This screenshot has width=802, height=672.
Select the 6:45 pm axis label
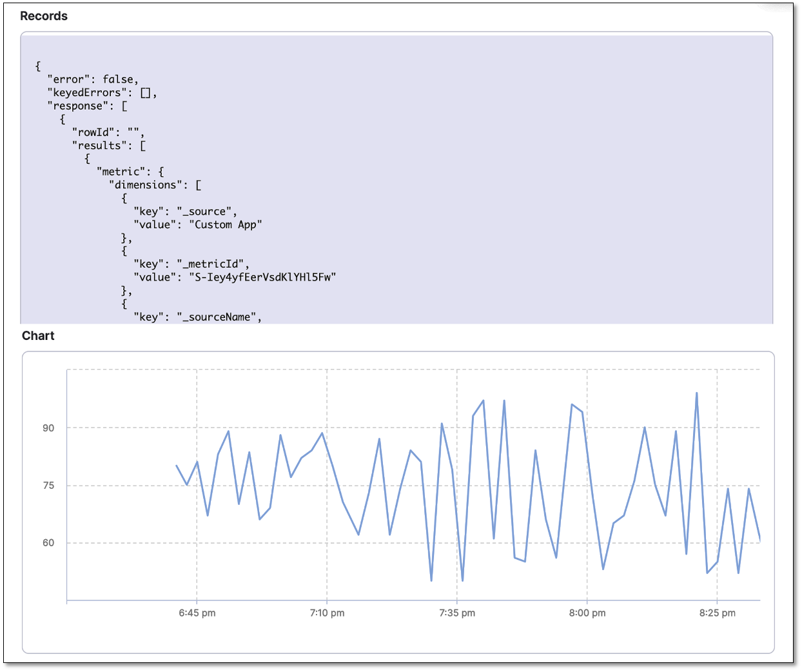coord(197,613)
